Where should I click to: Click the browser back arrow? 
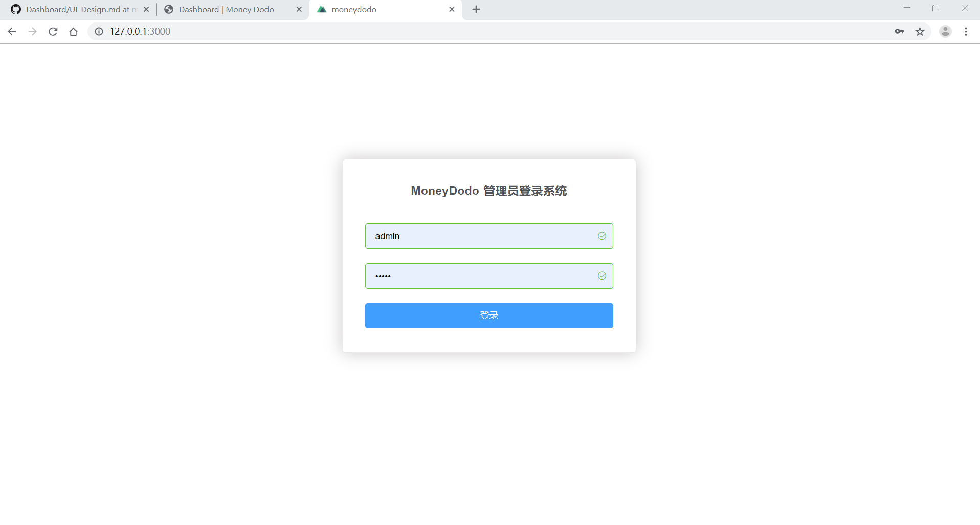pyautogui.click(x=12, y=32)
